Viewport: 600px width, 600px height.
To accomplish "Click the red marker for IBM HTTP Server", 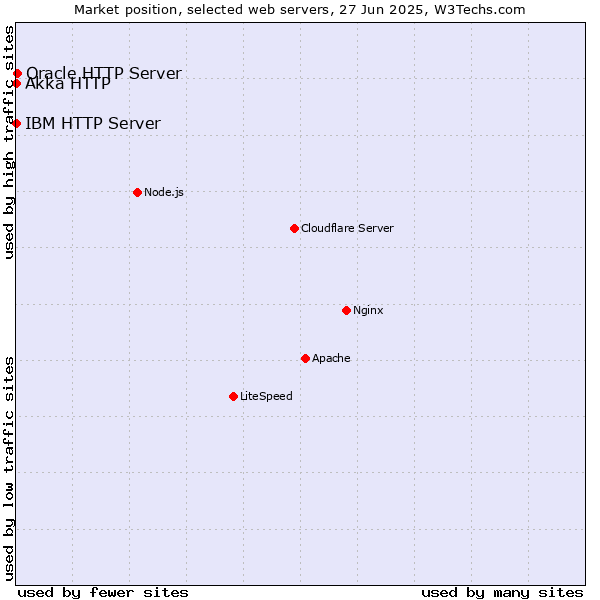I will tap(16, 123).
